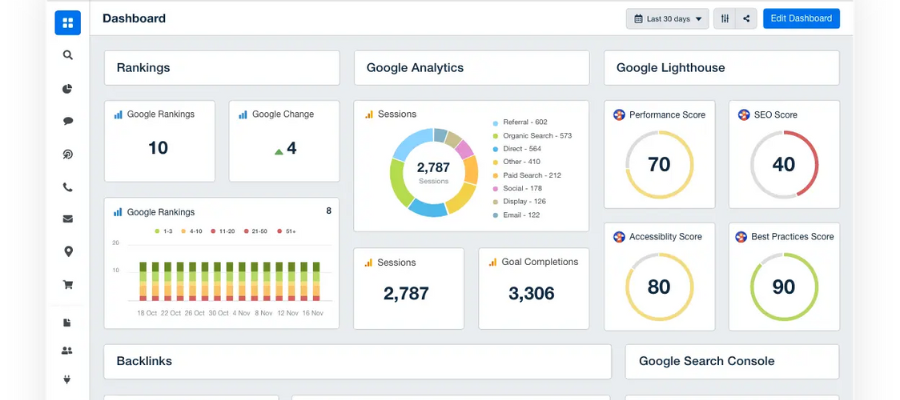900x400 pixels.
Task: Click the Google Search Console section header
Action: click(x=732, y=362)
